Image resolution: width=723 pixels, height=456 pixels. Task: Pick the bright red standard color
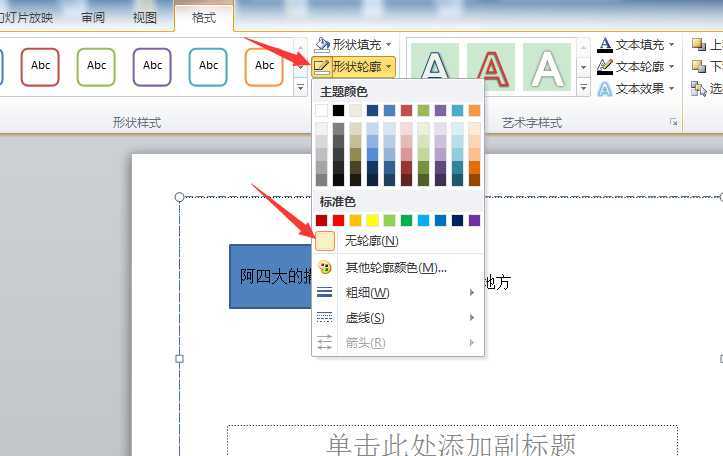click(x=338, y=220)
